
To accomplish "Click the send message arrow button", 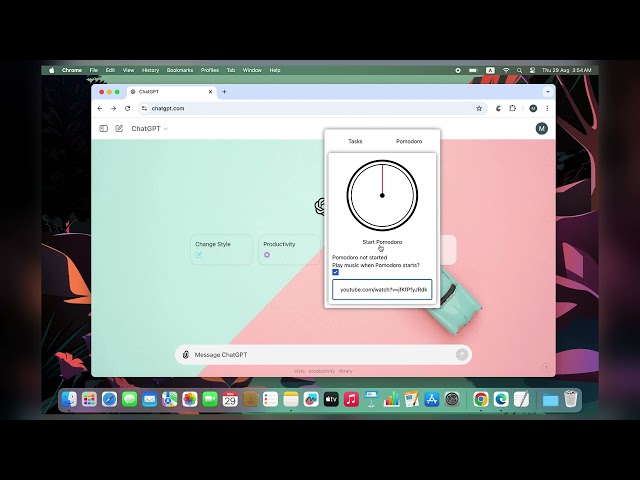I will (x=462, y=355).
